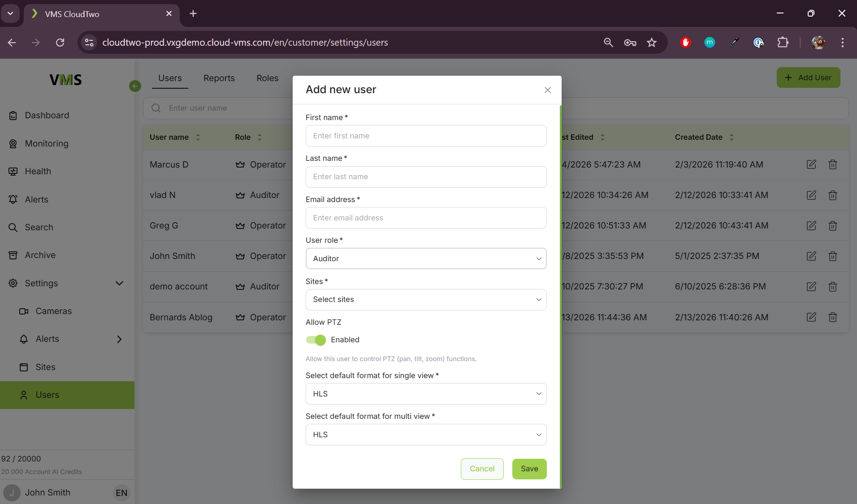This screenshot has width=857, height=504.
Task: Click the edit icon for Marcus D
Action: tap(811, 164)
